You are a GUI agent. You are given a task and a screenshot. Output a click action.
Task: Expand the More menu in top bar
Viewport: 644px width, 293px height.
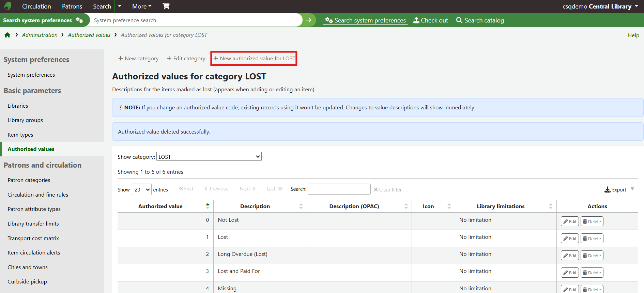click(142, 6)
